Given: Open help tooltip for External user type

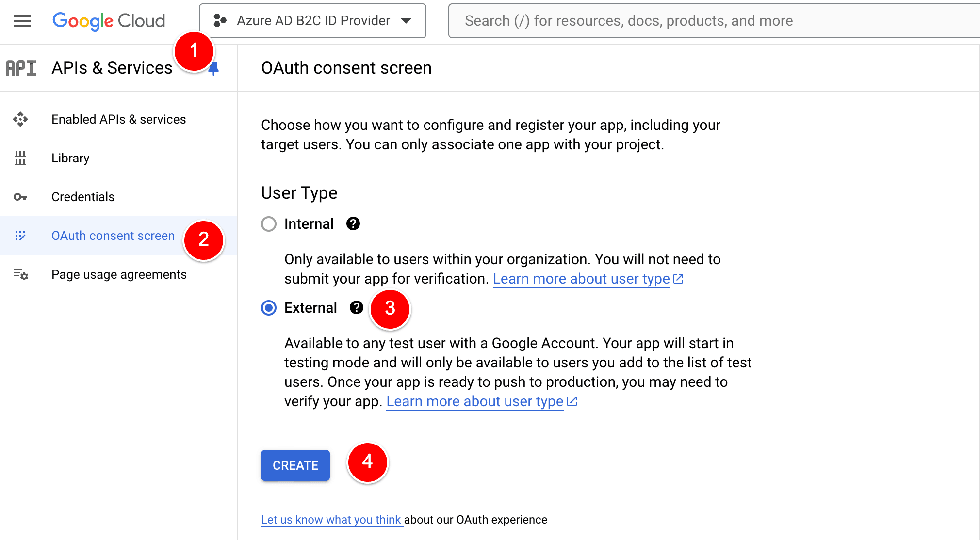Looking at the screenshot, I should [x=356, y=307].
